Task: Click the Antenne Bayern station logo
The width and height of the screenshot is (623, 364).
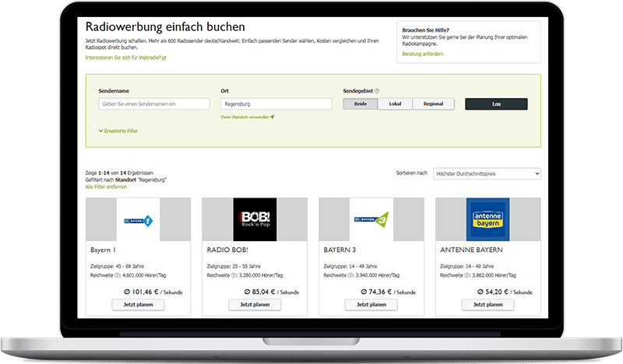Action: [487, 219]
